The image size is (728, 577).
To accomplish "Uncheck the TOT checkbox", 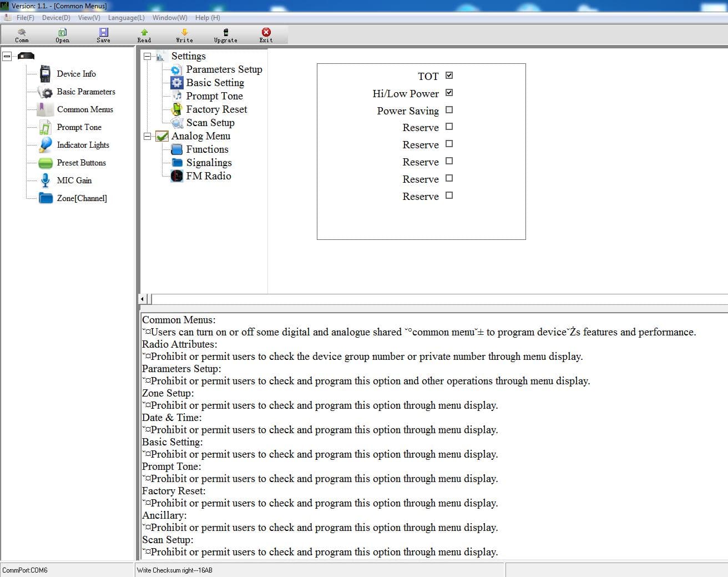I will pos(449,76).
